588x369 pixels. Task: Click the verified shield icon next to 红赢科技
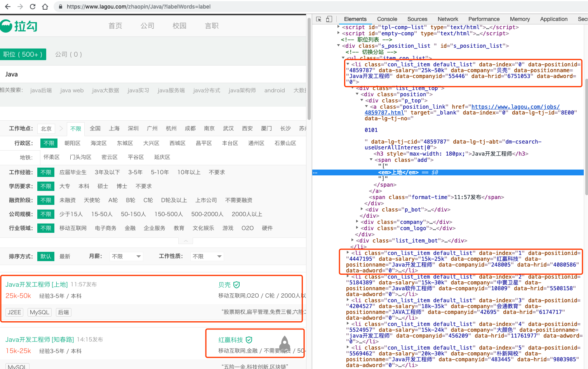point(249,340)
